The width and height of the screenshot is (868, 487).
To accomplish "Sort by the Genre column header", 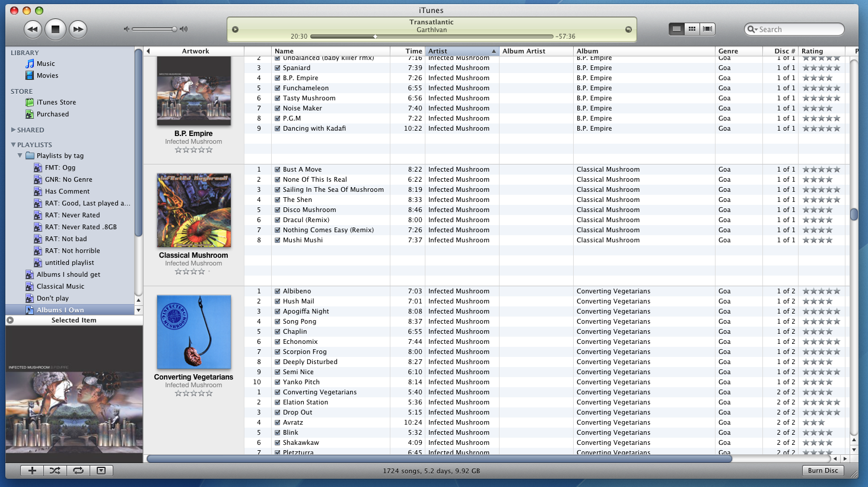I will pyautogui.click(x=739, y=51).
